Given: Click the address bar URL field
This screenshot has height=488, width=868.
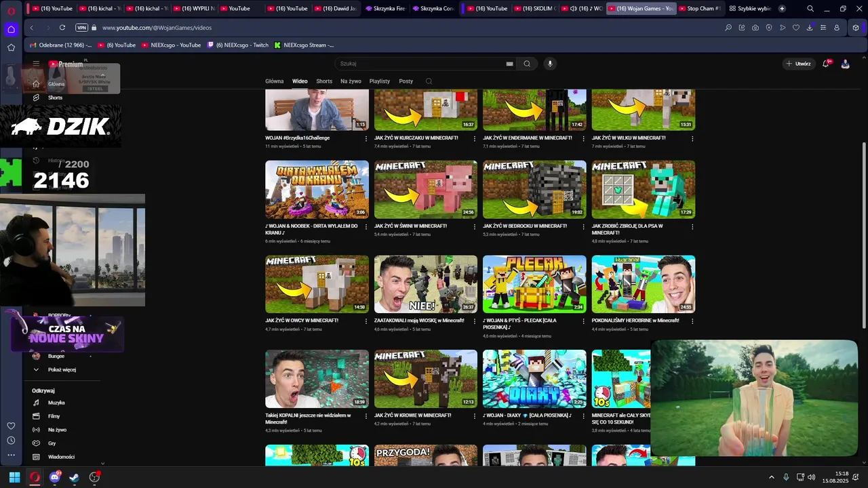Looking at the screenshot, I should [x=157, y=28].
